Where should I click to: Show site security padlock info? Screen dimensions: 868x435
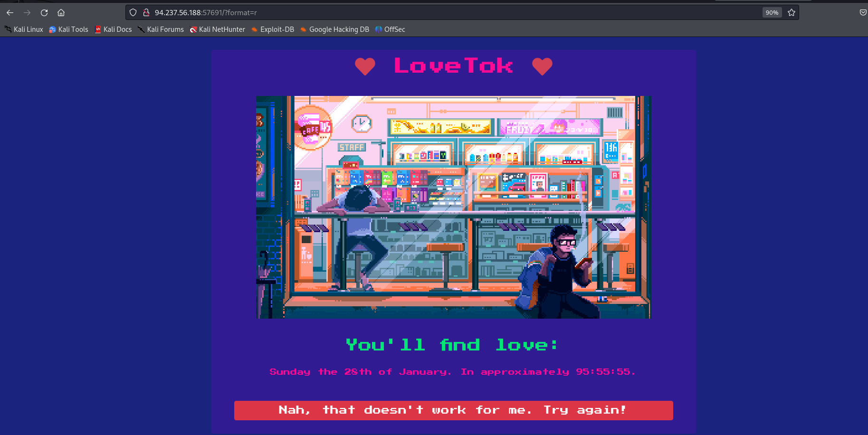point(146,13)
